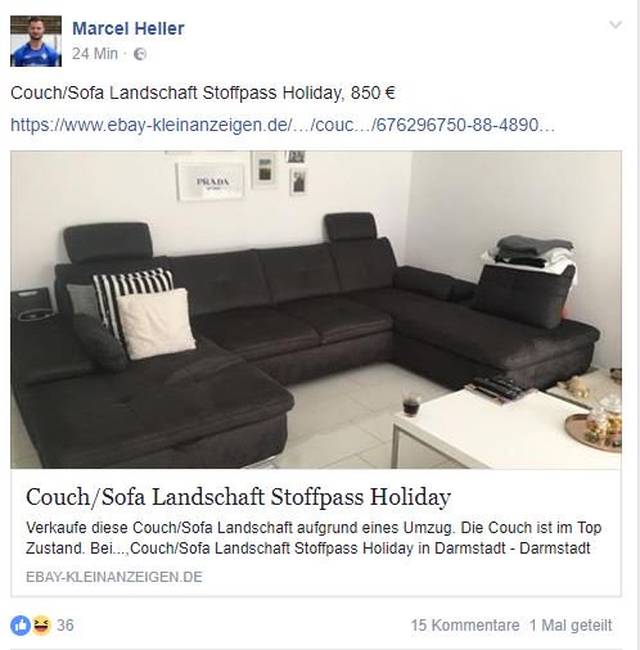This screenshot has width=640, height=650.
Task: Click the link preview description starting Verkaufe diese
Action: coord(313,538)
